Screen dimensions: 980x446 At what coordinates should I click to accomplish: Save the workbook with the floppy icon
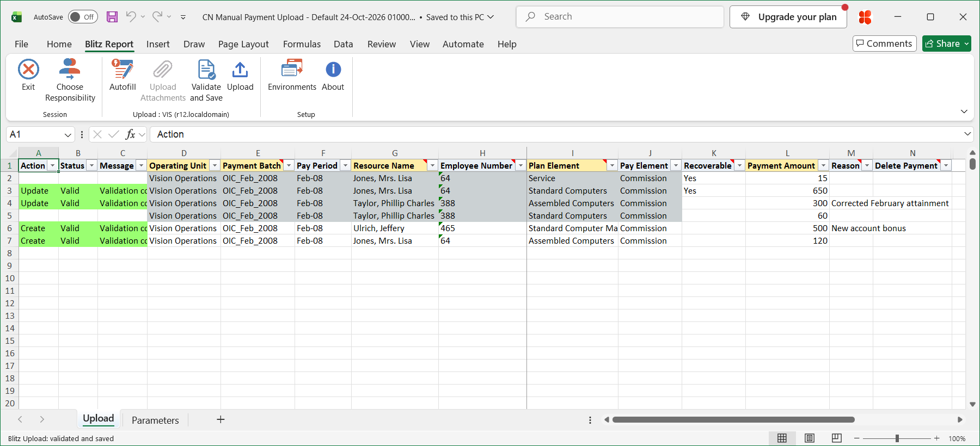pyautogui.click(x=112, y=17)
